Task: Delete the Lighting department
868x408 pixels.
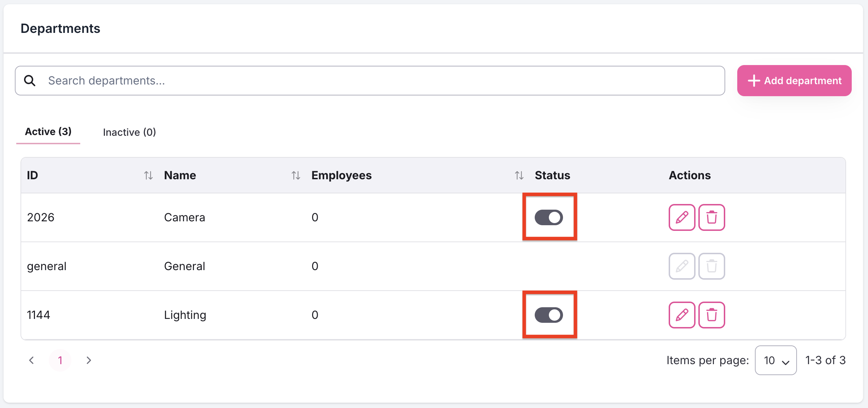Action: [x=712, y=315]
